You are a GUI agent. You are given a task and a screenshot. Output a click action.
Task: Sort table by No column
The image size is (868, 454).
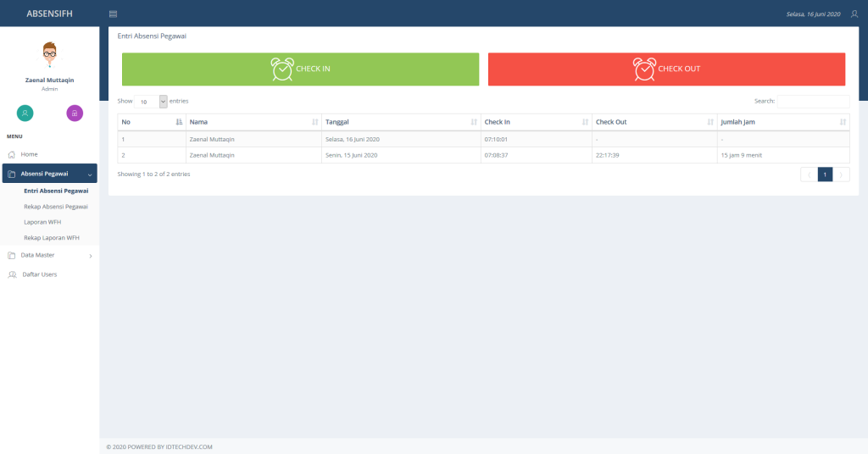(152, 122)
